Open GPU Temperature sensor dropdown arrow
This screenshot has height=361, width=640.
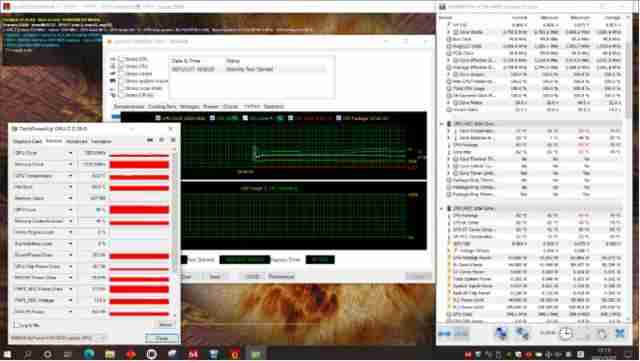click(x=70, y=176)
